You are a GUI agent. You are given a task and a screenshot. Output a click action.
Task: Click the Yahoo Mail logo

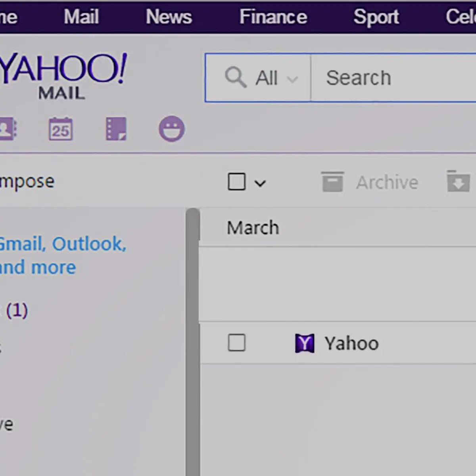[x=63, y=76]
